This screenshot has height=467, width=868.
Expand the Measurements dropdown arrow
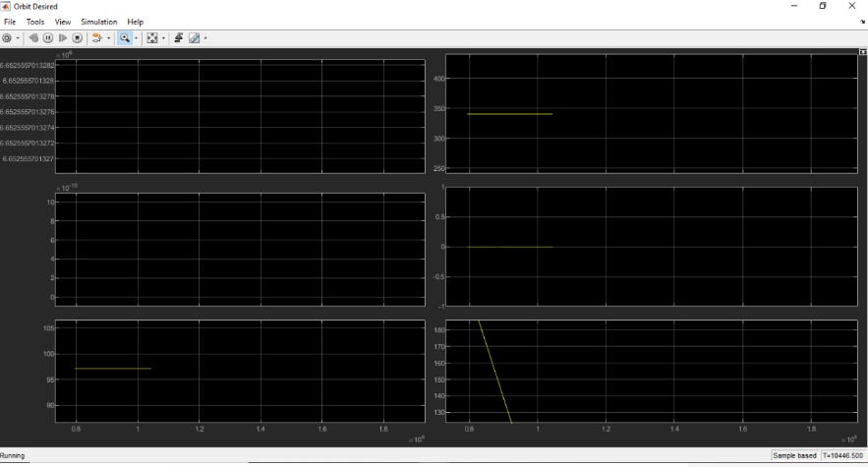[205, 38]
